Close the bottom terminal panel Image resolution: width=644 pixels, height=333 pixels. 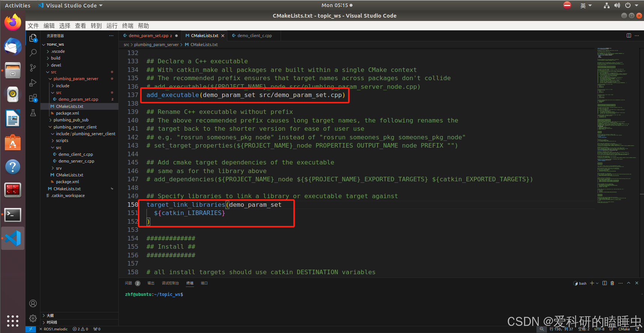pos(637,283)
